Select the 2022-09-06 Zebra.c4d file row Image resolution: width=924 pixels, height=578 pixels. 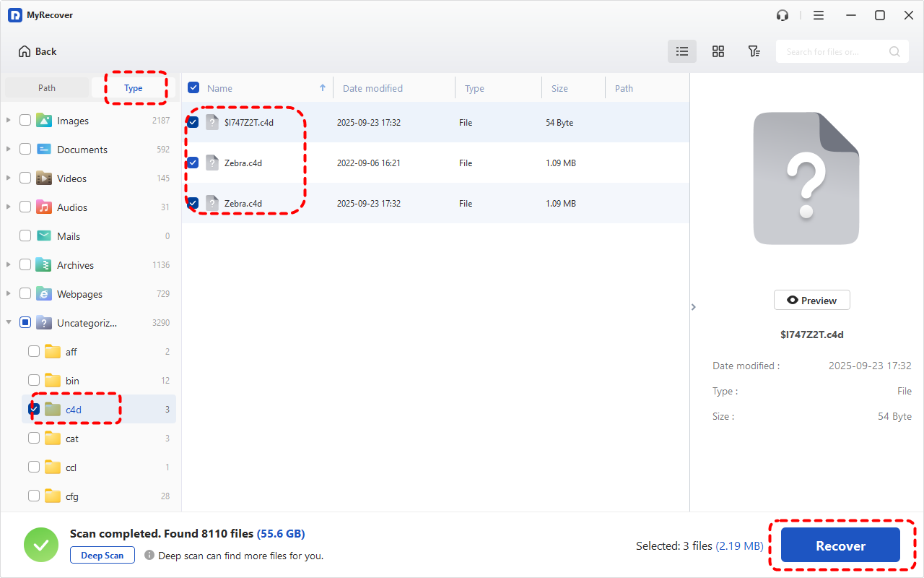pos(435,163)
